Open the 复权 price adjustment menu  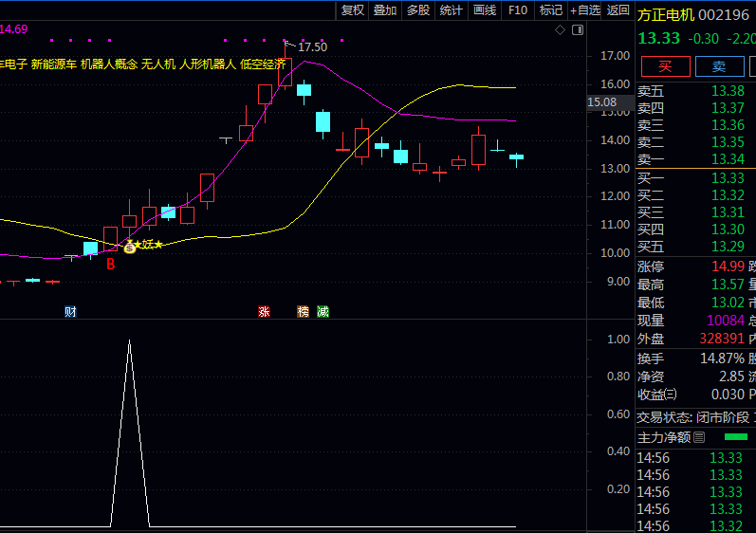click(x=353, y=10)
